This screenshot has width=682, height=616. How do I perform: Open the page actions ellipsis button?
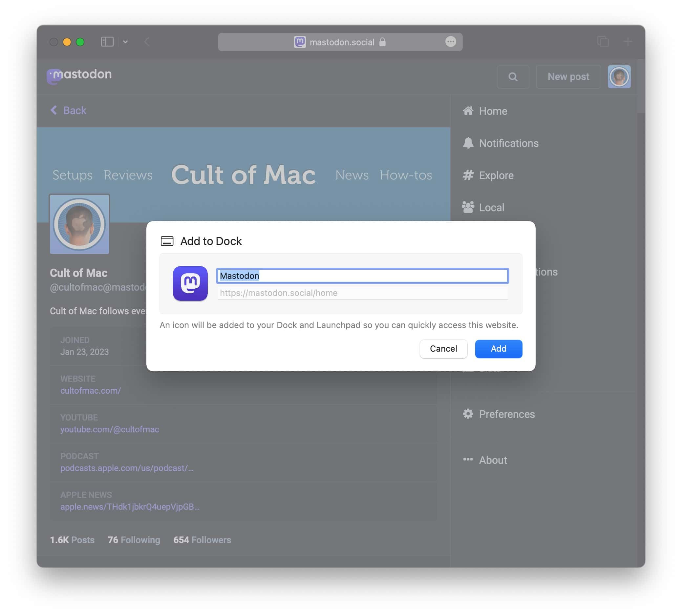click(x=450, y=42)
